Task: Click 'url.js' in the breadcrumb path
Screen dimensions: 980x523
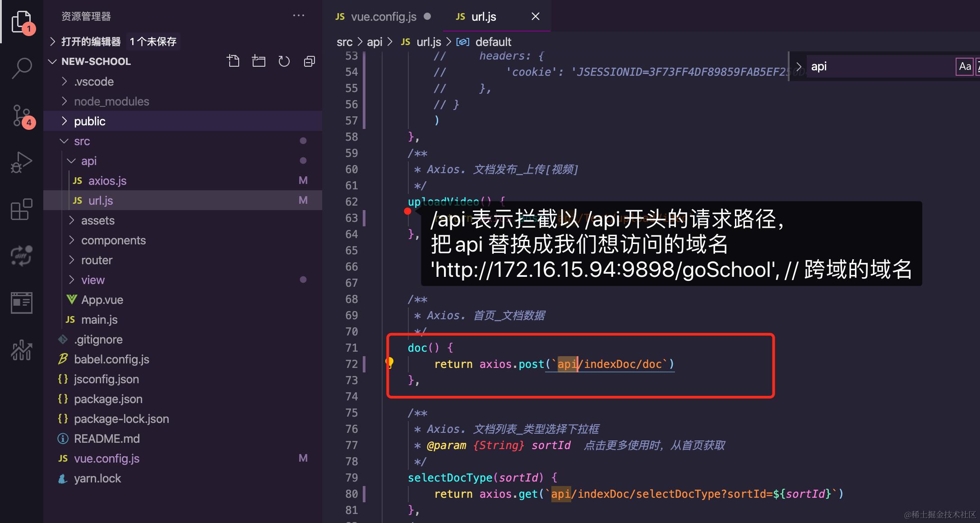Action: point(429,42)
